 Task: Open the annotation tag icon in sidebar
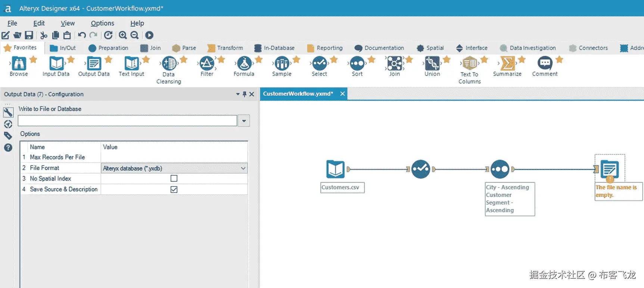[8, 136]
